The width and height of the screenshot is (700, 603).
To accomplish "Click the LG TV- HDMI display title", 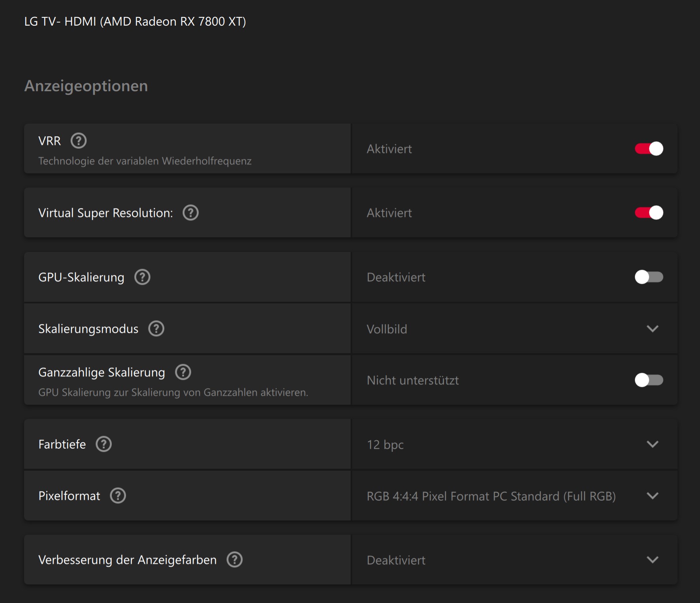I will (x=135, y=21).
